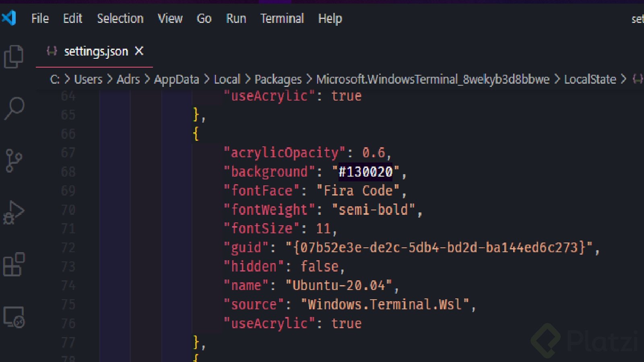Open the Terminal menu
This screenshot has height=362, width=644.
click(282, 19)
